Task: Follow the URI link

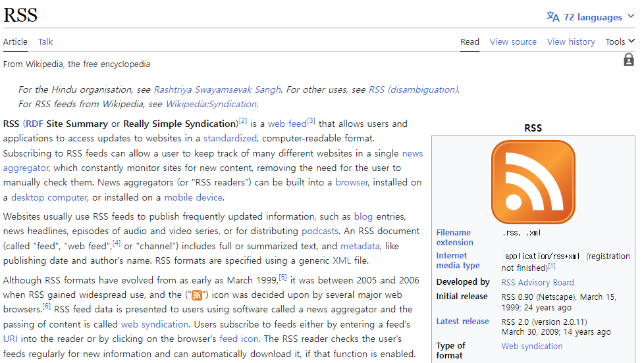Action: coord(11,339)
